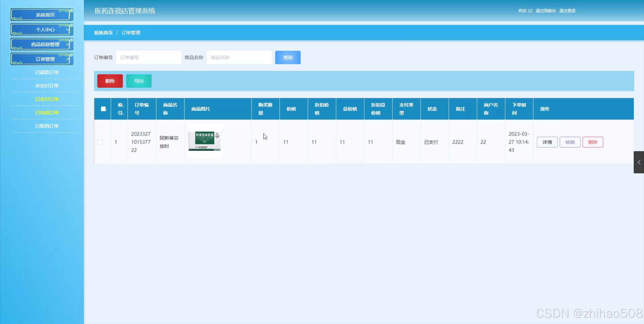Collapse the 订单管理 sidebar menu
The image size is (644, 324).
point(42,59)
